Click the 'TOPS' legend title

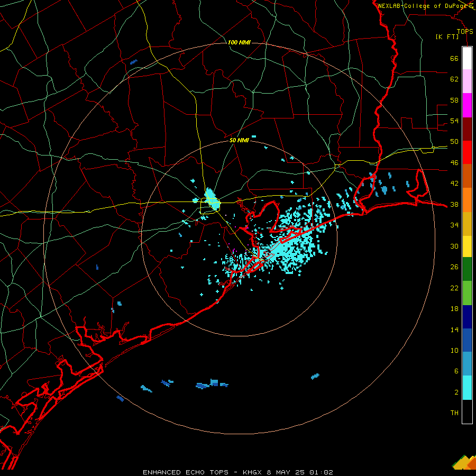tap(465, 31)
